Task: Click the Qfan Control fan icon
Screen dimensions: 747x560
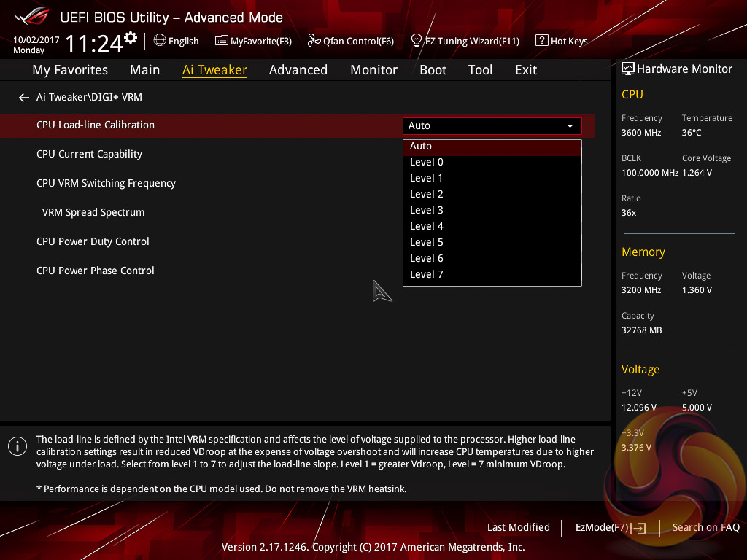Action: tap(314, 41)
